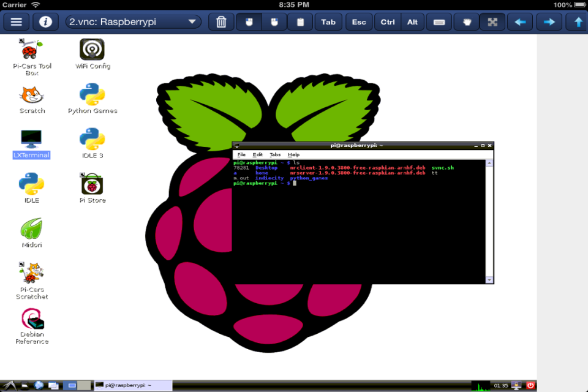Open the VNC viewer hamburger menu
The image size is (588, 392).
16,22
